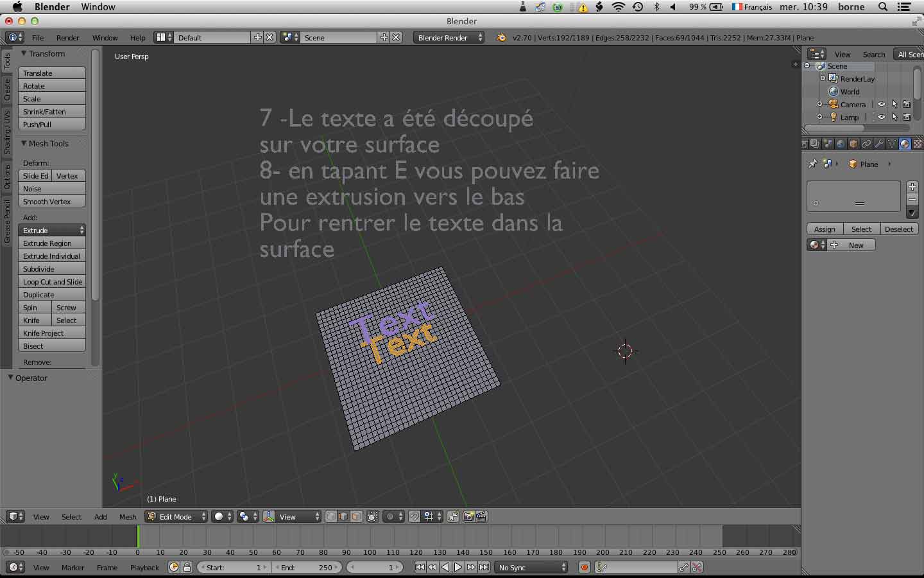
Task: Open the Render menu
Action: click(67, 37)
